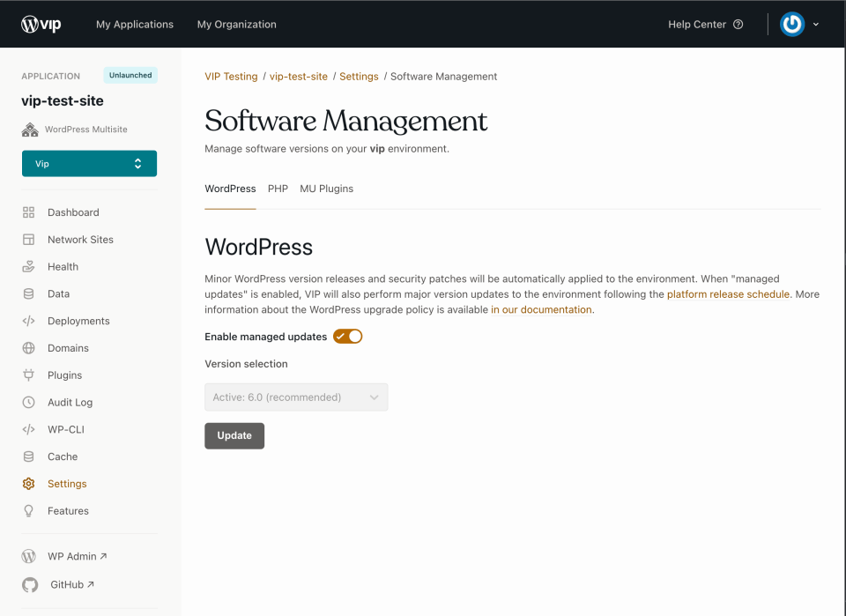Open the Help Center question mark icon

click(738, 25)
